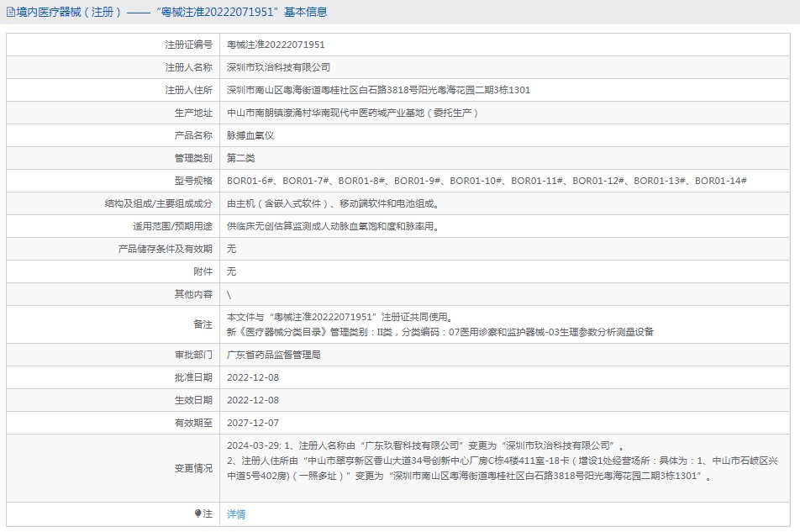800x532 pixels.
Task: Click the page heading 境内医疗器械（注册）基本信息
Action: (x=172, y=13)
